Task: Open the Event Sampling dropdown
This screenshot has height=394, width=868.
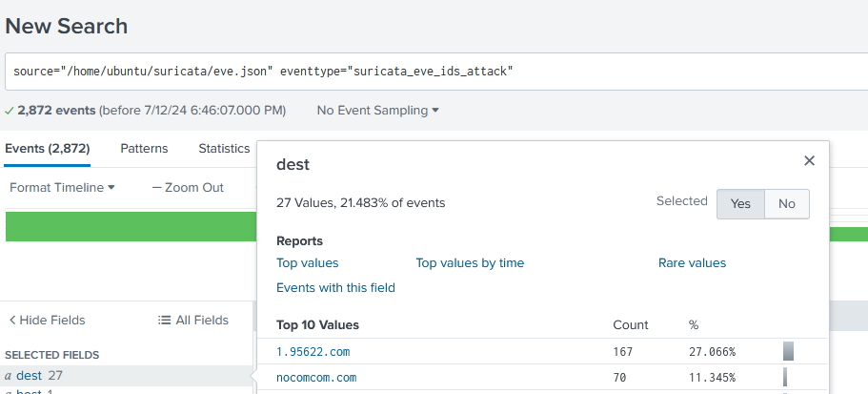Action: (x=378, y=111)
